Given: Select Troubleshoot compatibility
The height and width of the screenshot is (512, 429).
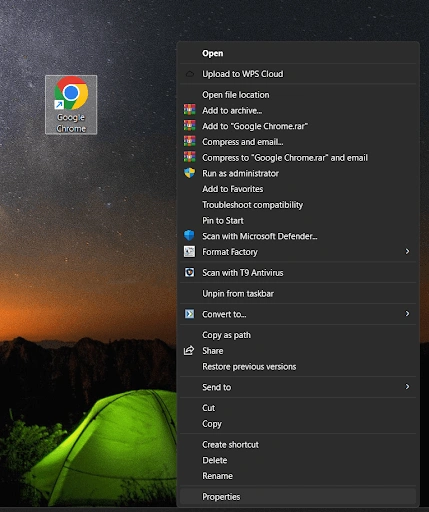Looking at the screenshot, I should (298, 204).
